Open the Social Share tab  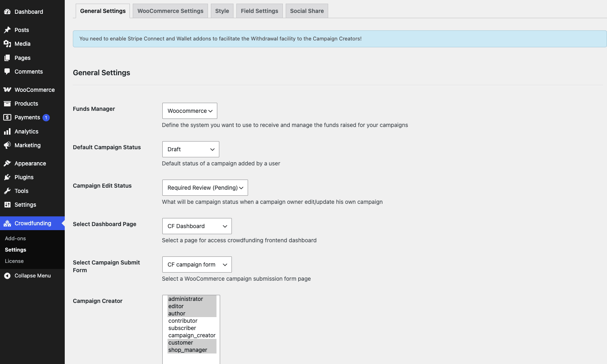coord(307,11)
